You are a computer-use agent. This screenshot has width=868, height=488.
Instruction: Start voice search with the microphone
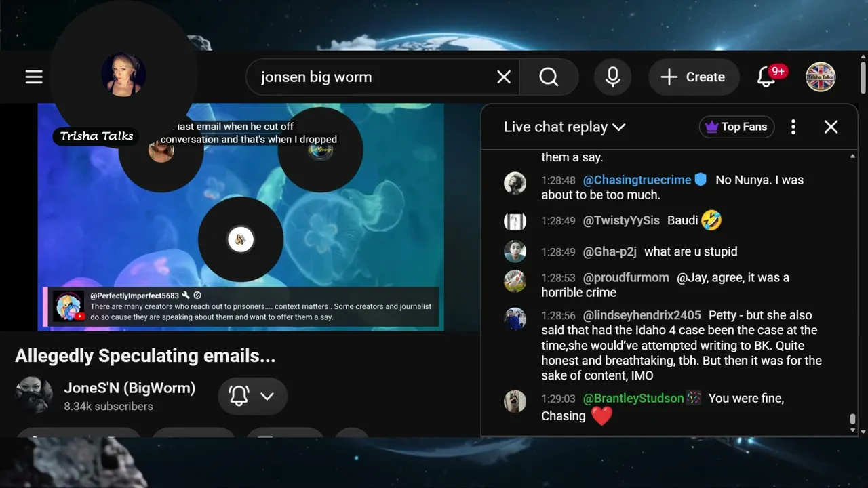[613, 77]
